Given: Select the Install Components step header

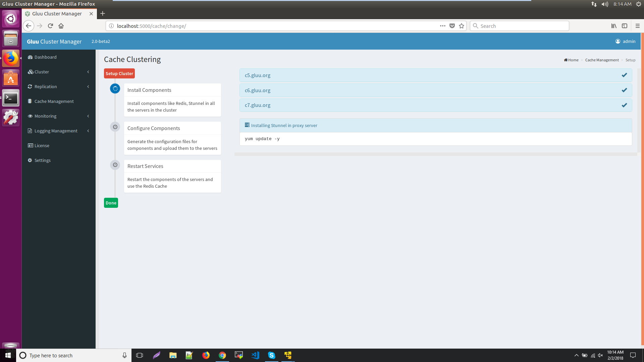Looking at the screenshot, I should coord(172,90).
